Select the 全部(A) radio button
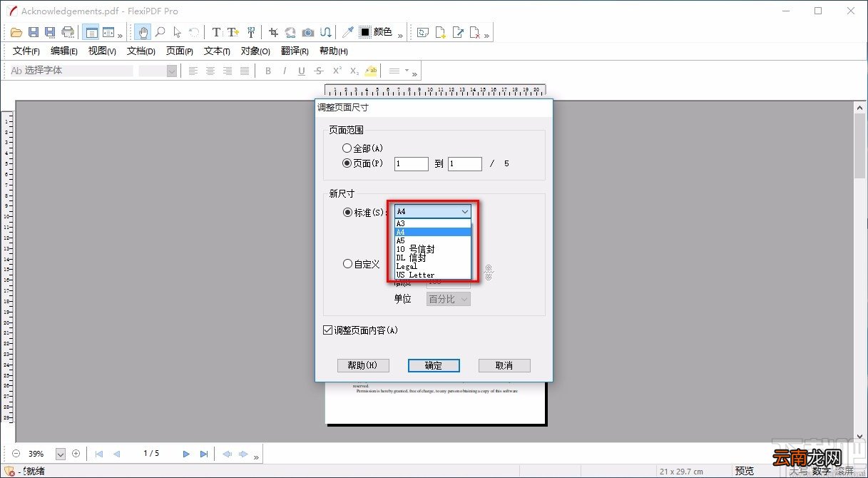868x478 pixels. 347,148
